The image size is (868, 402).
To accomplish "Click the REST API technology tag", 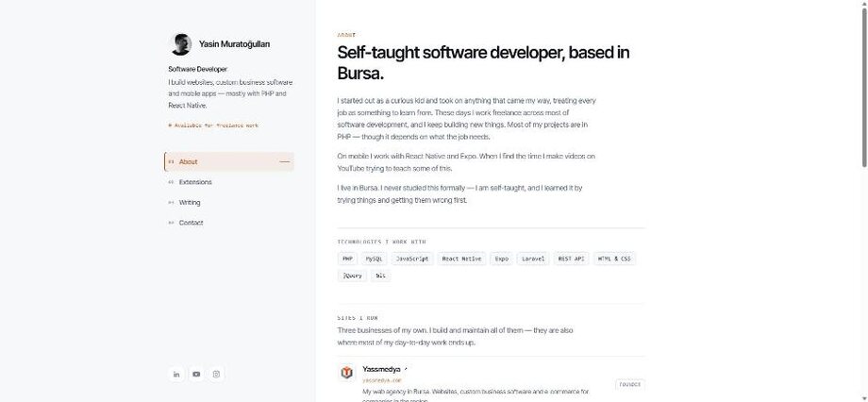I will pos(572,259).
